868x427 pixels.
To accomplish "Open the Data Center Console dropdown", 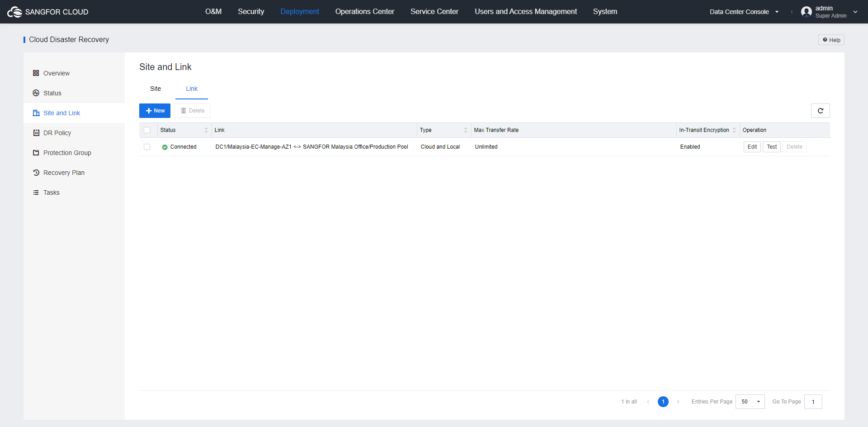I will tap(744, 12).
